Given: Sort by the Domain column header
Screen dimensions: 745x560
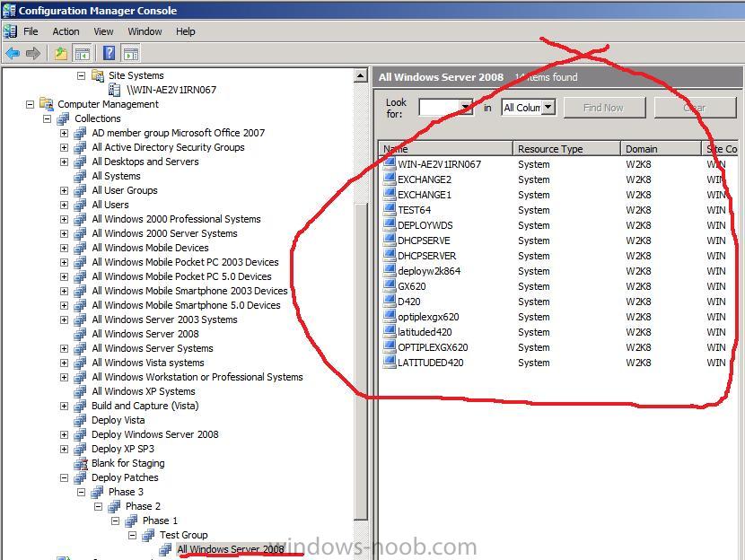Looking at the screenshot, I should (x=661, y=149).
